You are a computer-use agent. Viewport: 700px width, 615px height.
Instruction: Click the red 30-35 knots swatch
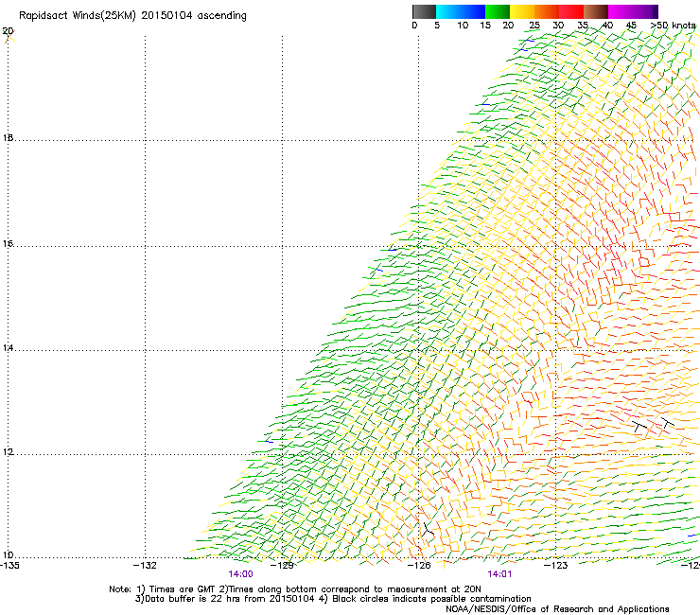click(571, 11)
